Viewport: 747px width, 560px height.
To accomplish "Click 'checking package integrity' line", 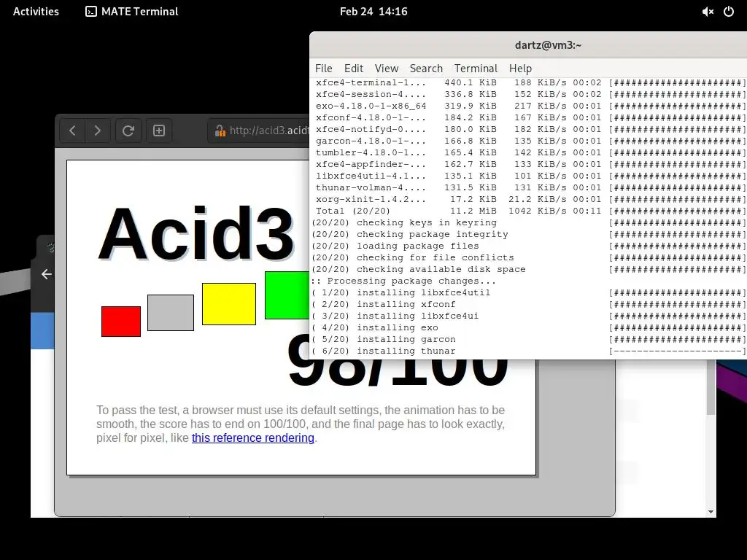I will (528, 234).
